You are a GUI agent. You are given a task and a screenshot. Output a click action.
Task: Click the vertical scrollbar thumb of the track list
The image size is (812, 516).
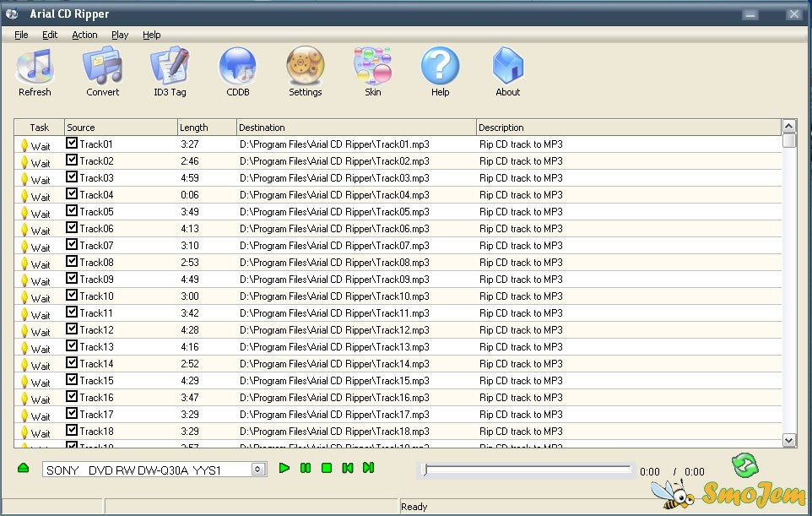(x=788, y=140)
